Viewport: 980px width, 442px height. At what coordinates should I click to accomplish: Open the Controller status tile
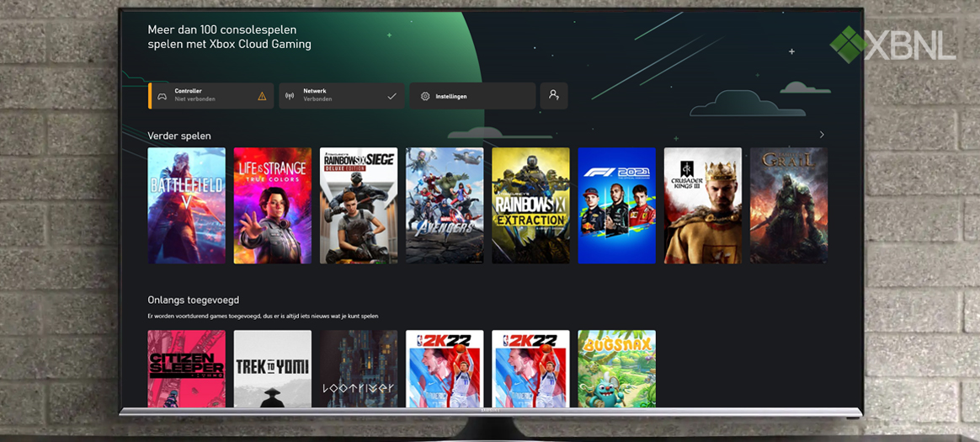point(210,96)
